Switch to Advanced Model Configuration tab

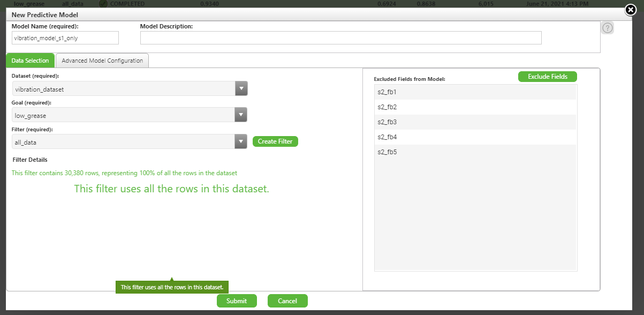[102, 60]
